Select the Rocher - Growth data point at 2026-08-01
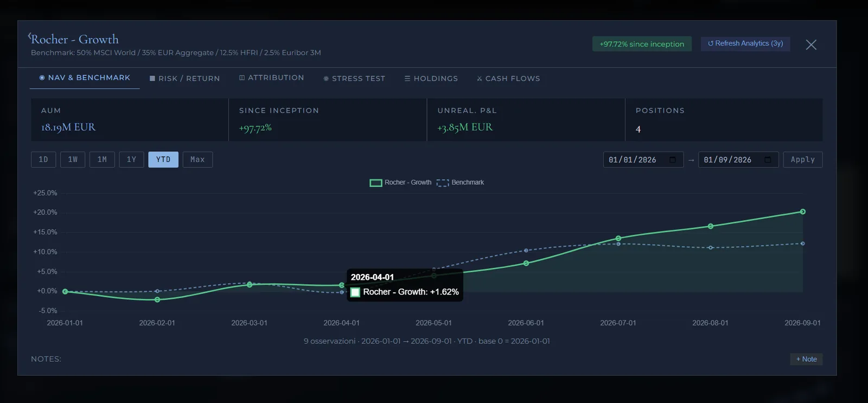 point(711,226)
